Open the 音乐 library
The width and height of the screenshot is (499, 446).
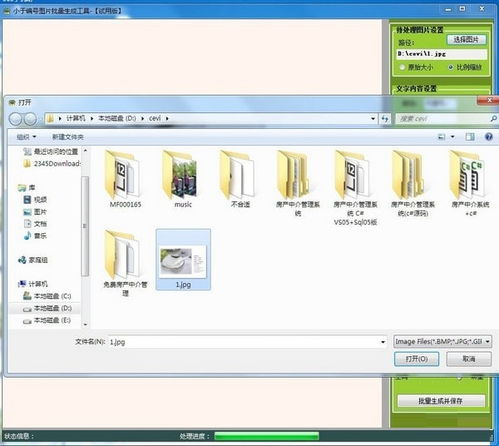(x=35, y=236)
